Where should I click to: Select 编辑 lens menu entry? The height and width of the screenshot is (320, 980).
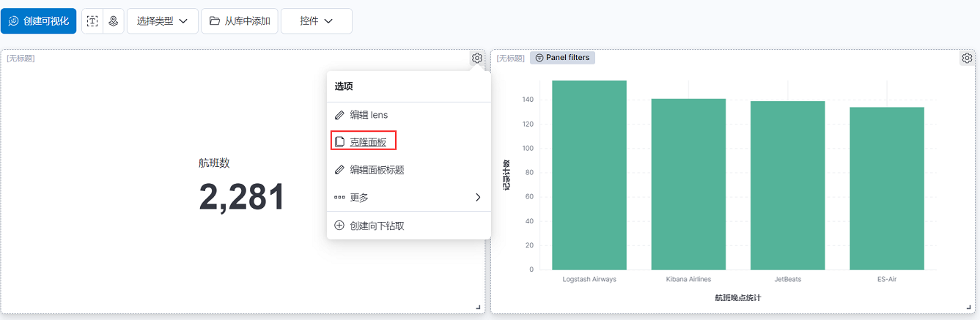click(x=408, y=115)
